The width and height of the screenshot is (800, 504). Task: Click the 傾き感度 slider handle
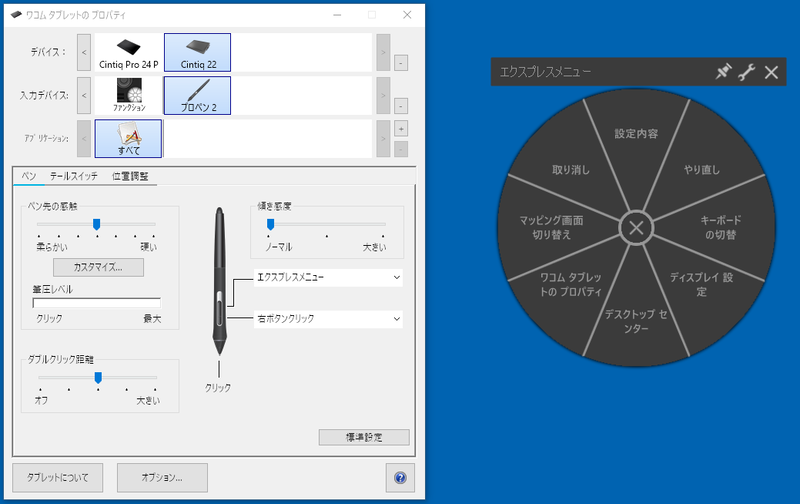click(270, 224)
